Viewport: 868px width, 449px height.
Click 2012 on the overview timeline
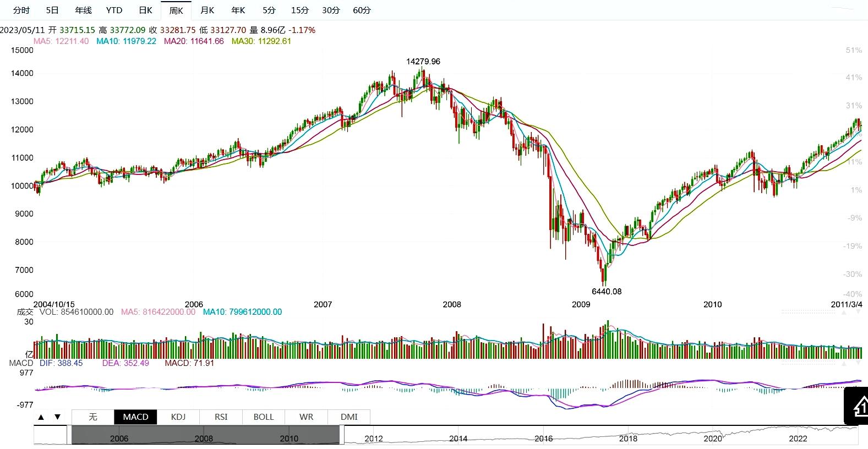374,439
